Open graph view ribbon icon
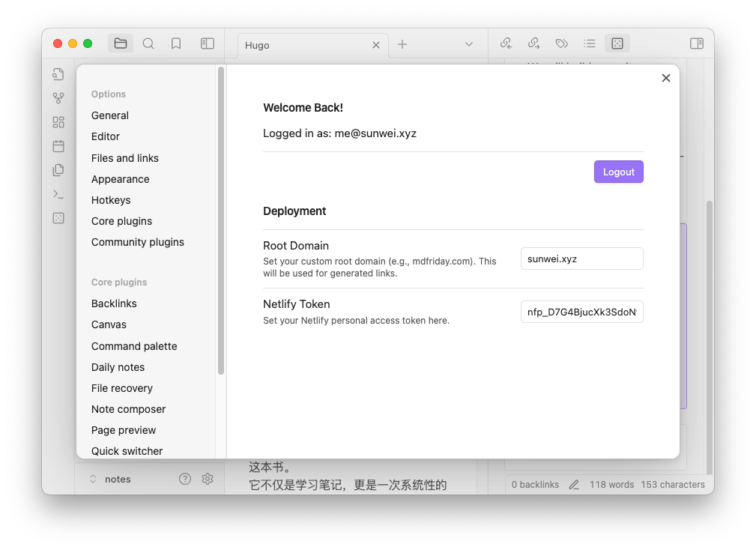 click(58, 98)
